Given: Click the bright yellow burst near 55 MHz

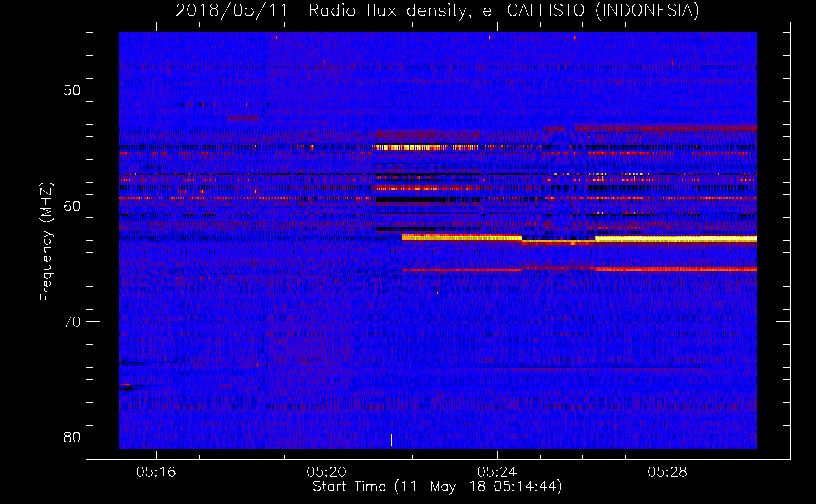Looking at the screenshot, I should (428, 147).
